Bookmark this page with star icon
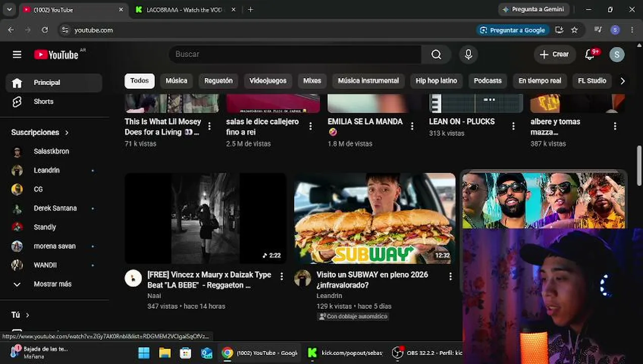 (574, 30)
